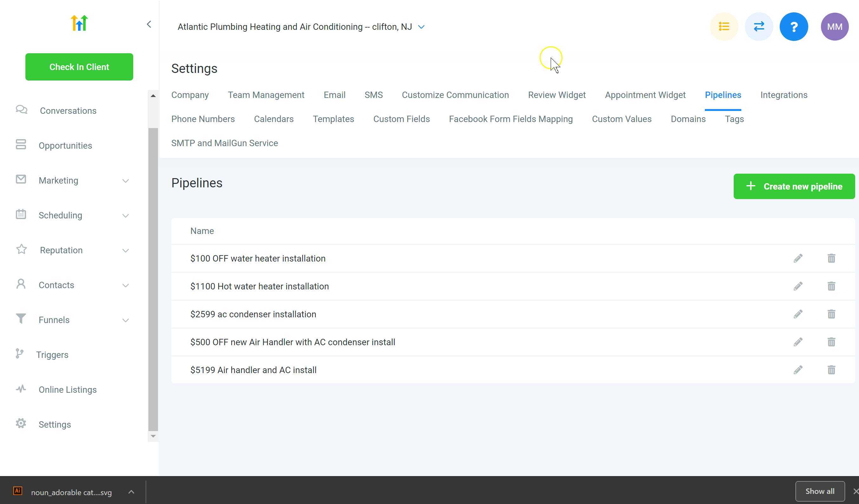Viewport: 859px width, 504px height.
Task: Delete the $1100 Hot water heater pipeline
Action: (x=831, y=286)
